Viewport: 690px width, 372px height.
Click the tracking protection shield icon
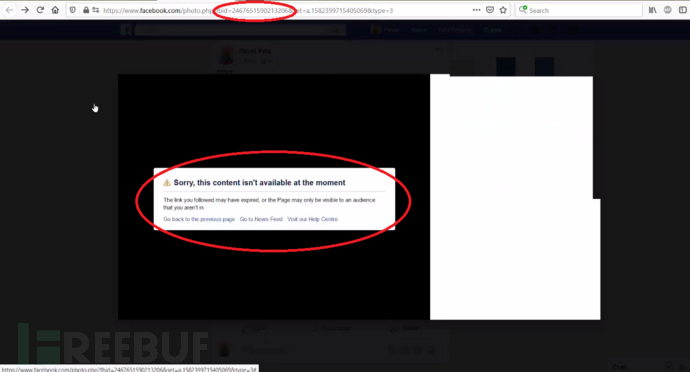pos(73,10)
